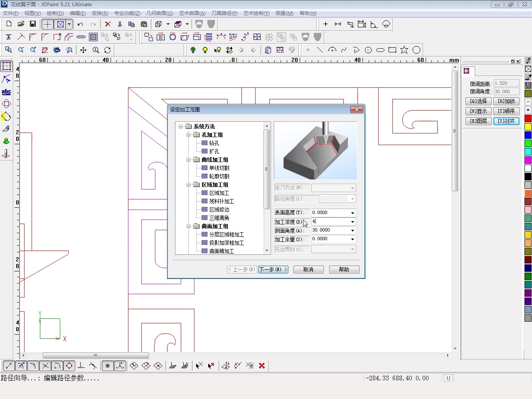Open the 刀具路径(P) menu

click(224, 13)
